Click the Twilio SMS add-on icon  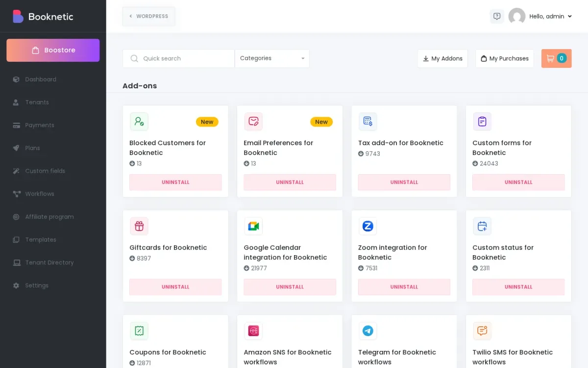tap(482, 331)
